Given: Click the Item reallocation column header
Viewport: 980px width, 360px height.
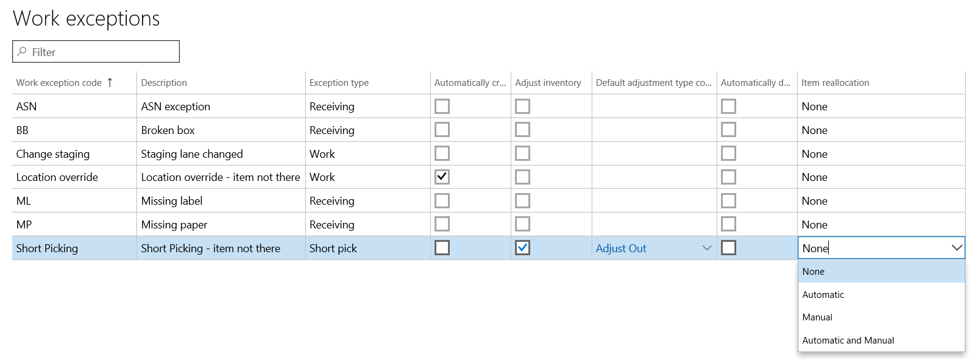Looking at the screenshot, I should [835, 83].
